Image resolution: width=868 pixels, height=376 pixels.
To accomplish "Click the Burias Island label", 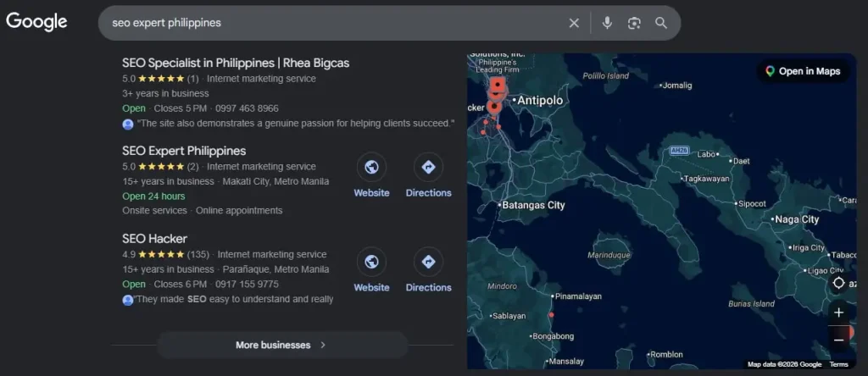I will click(x=751, y=303).
